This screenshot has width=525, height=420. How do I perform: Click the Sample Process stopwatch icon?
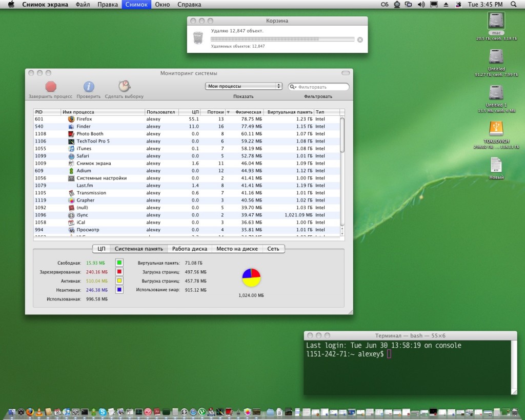(x=124, y=87)
